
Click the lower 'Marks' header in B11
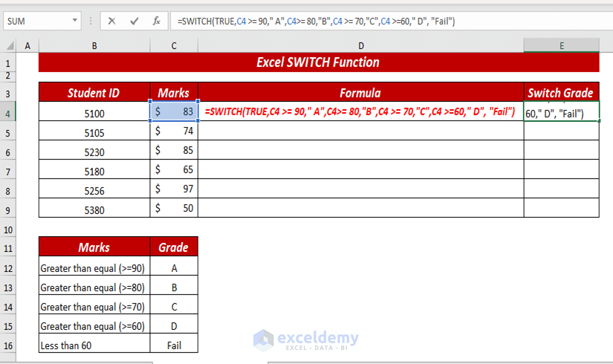pyautogui.click(x=94, y=247)
